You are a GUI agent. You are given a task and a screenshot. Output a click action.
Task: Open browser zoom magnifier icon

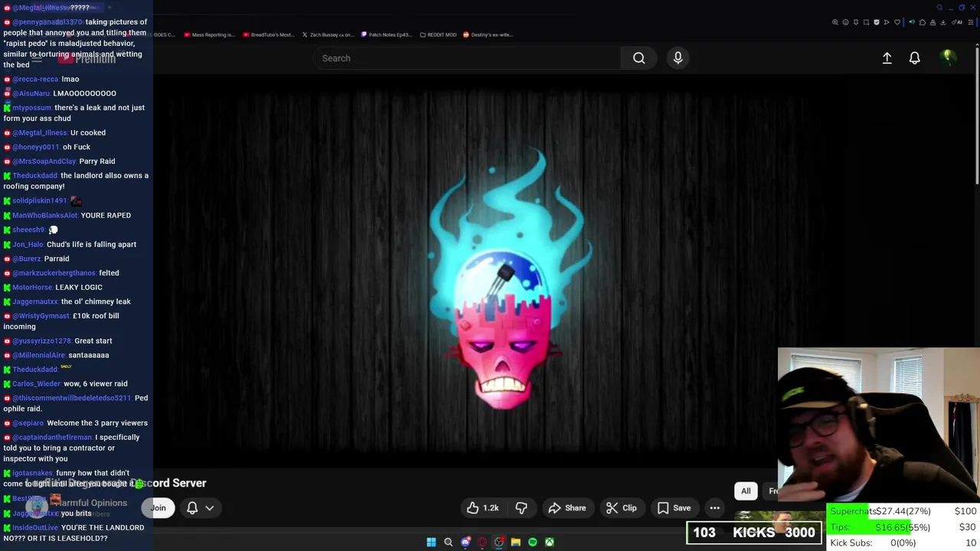(835, 22)
